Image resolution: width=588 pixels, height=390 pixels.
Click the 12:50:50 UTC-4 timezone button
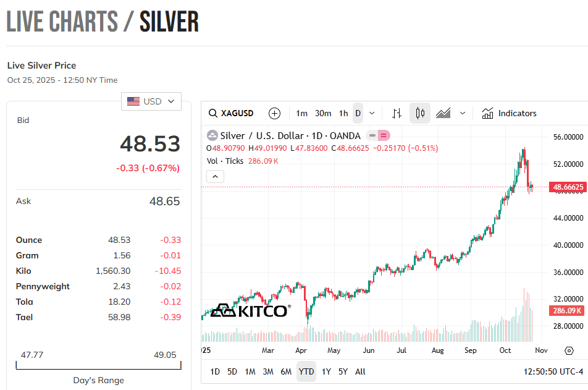click(552, 372)
